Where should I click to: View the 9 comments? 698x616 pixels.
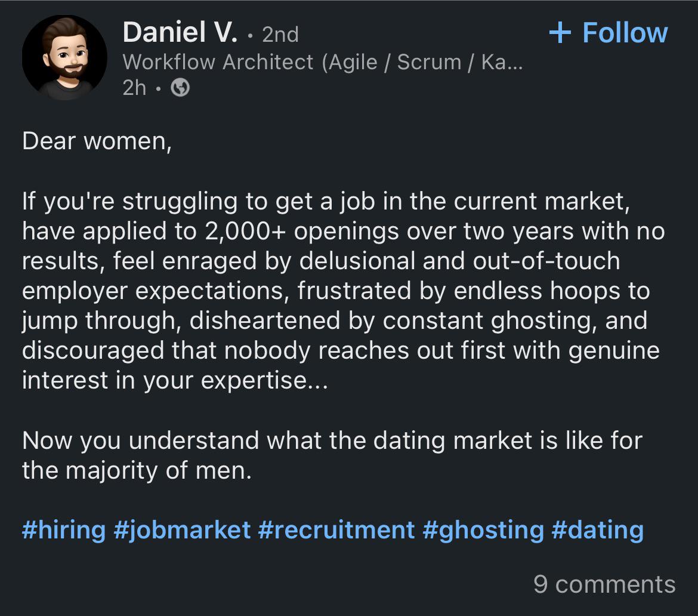pyautogui.click(x=604, y=584)
